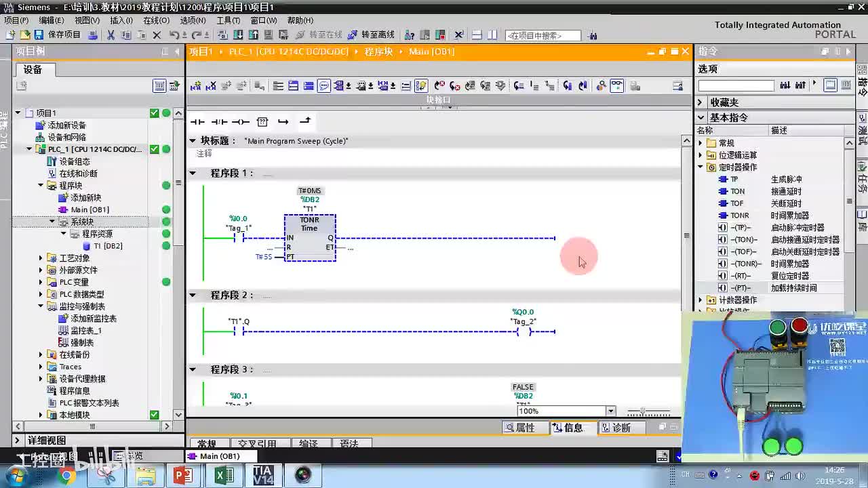Open the 项目(P) menu
Screen dimensions: 868x488
[x=16, y=20]
